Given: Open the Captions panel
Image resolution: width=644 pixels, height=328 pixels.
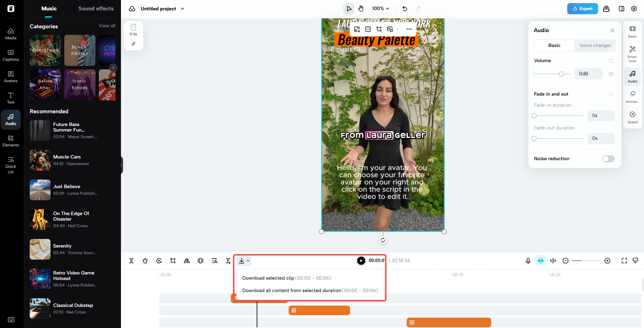Looking at the screenshot, I should coord(11,55).
